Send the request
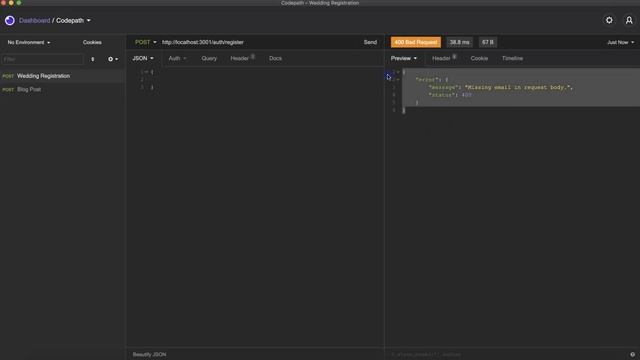The height and width of the screenshot is (360, 640). pyautogui.click(x=370, y=42)
